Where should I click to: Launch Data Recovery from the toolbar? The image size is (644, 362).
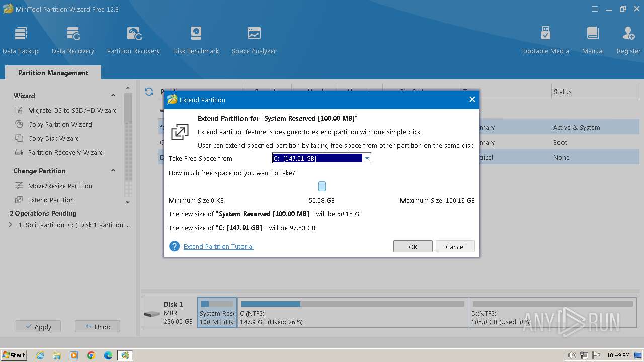point(73,40)
